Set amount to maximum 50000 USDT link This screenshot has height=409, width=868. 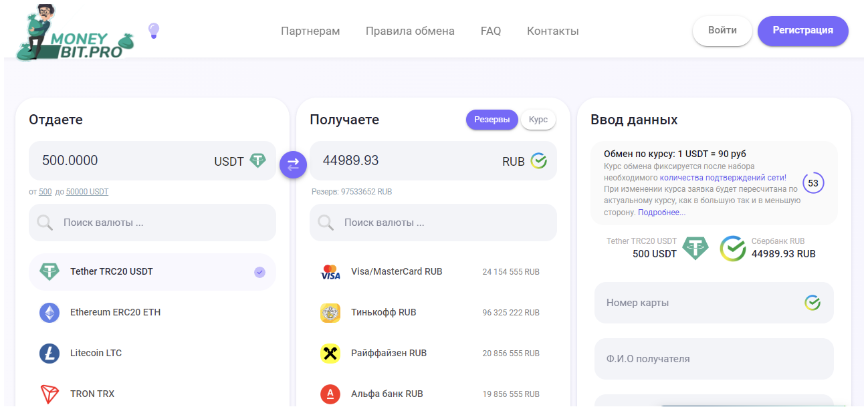tap(87, 192)
